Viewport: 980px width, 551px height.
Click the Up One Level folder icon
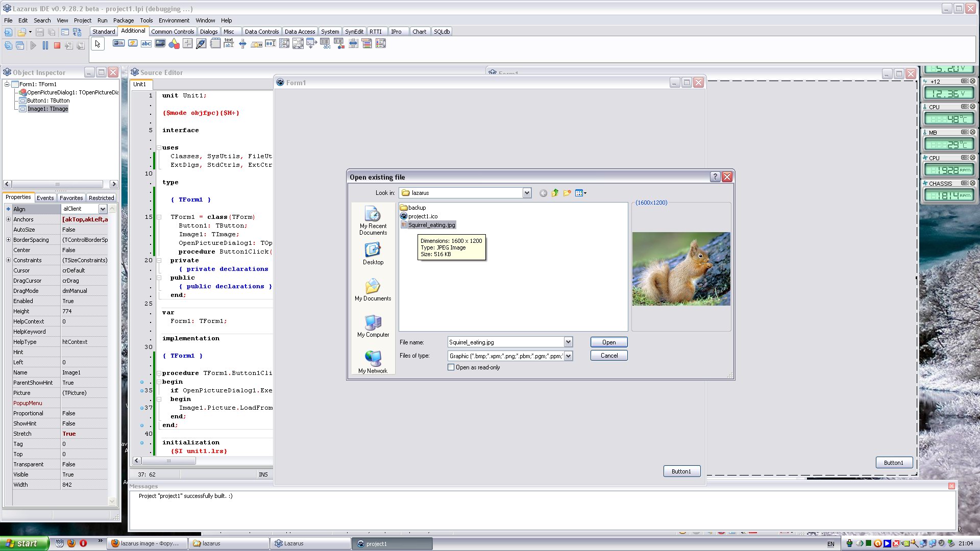pyautogui.click(x=555, y=193)
